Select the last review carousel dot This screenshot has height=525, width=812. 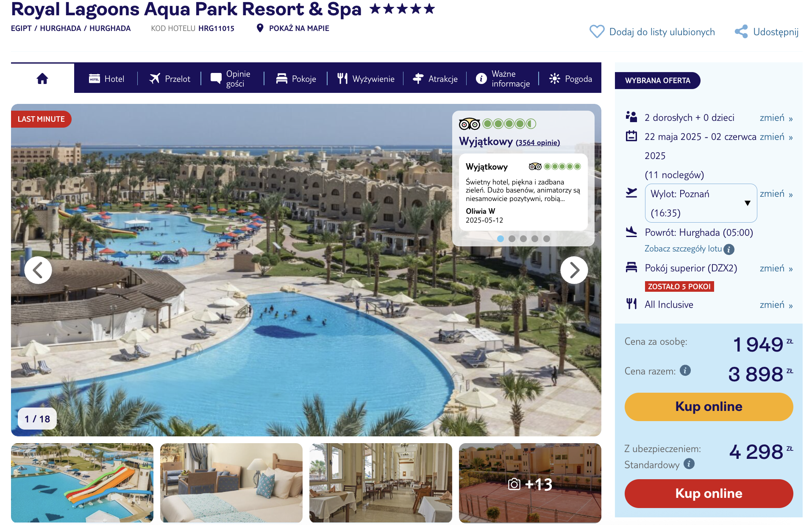click(547, 239)
